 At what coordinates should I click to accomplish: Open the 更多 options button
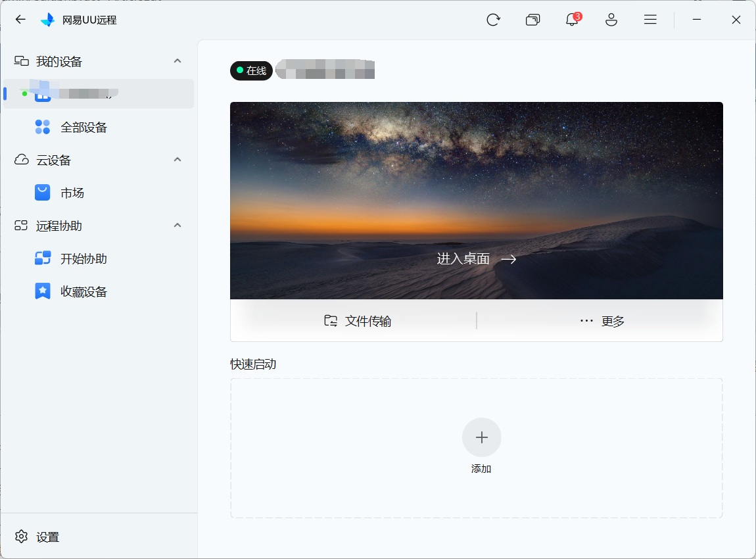tap(602, 321)
